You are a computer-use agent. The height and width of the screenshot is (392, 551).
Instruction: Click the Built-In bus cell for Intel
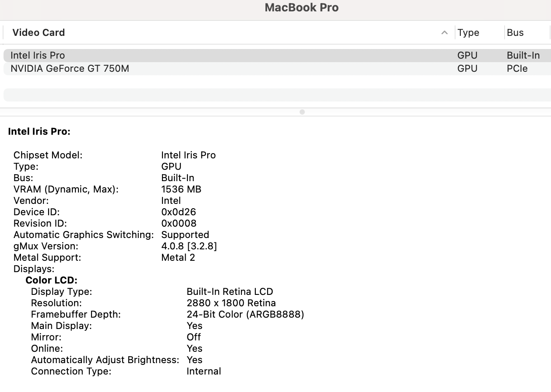tap(523, 56)
